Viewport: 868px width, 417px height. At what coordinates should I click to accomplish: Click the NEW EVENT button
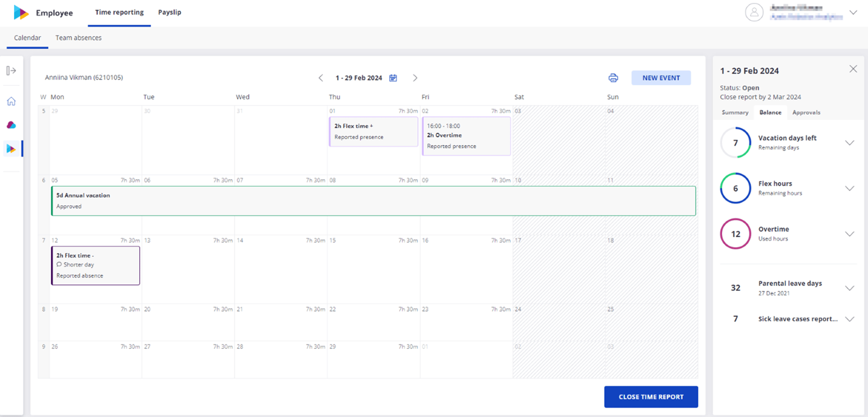point(661,78)
